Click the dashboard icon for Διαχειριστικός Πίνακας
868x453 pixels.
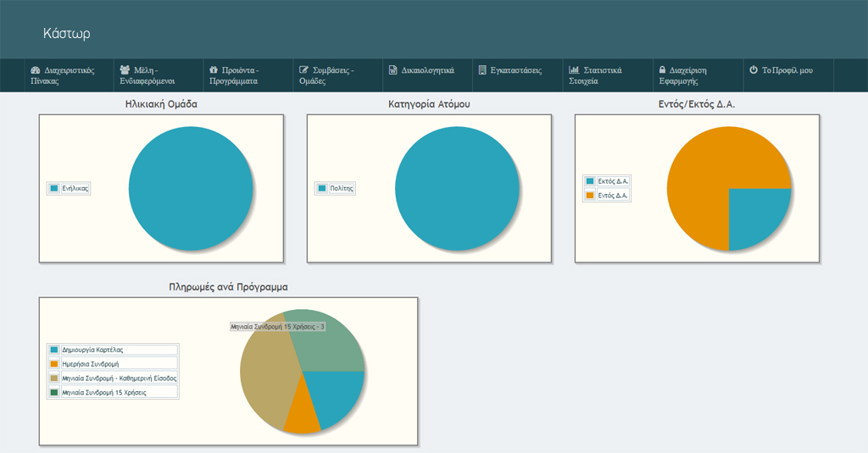pyautogui.click(x=36, y=70)
